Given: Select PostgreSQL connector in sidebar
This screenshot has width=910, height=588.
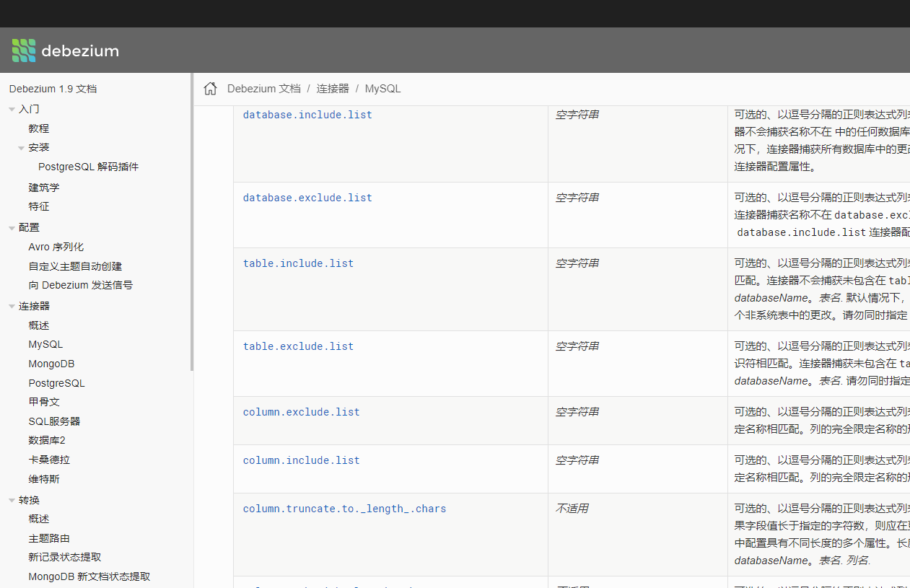Looking at the screenshot, I should (57, 383).
